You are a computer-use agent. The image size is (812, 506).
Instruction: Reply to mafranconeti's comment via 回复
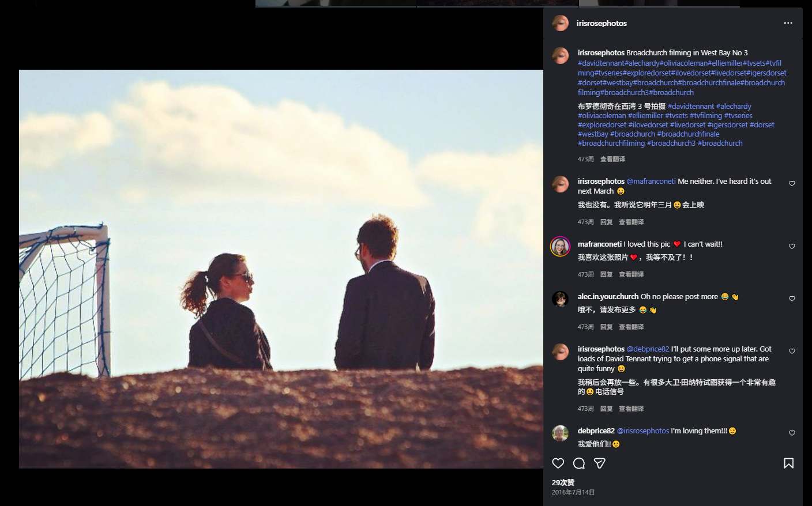(x=606, y=274)
